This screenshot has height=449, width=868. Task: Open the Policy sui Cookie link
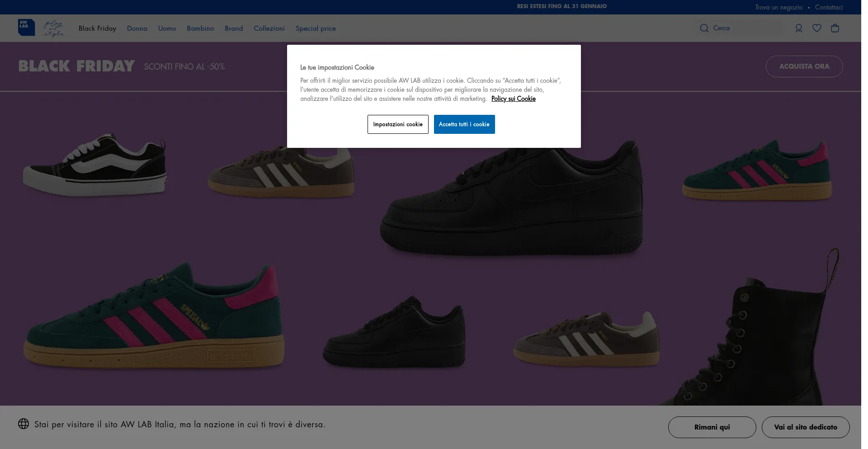point(513,99)
